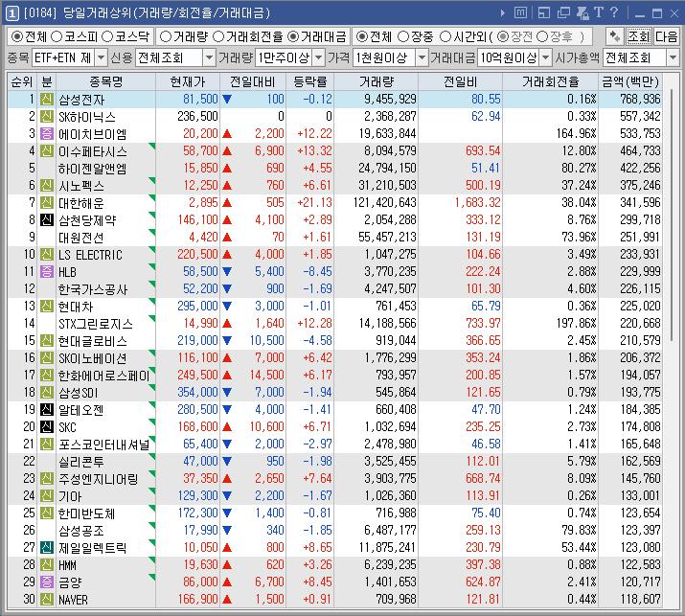Click the black 신 badge beside 알테오젠

coord(47,409)
